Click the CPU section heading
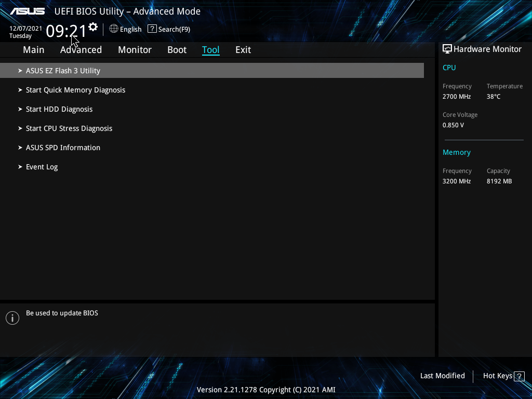Screen dimensions: 532x399 449,68
